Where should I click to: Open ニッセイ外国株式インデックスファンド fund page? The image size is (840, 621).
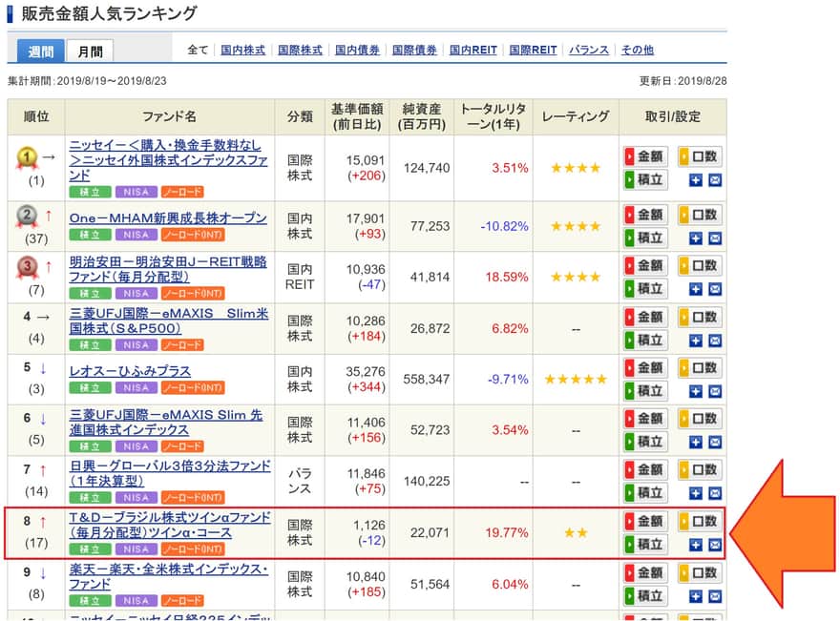click(x=168, y=160)
